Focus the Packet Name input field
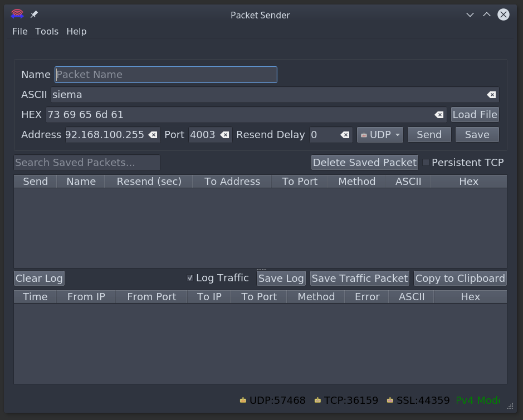This screenshot has width=523, height=420. [166, 75]
